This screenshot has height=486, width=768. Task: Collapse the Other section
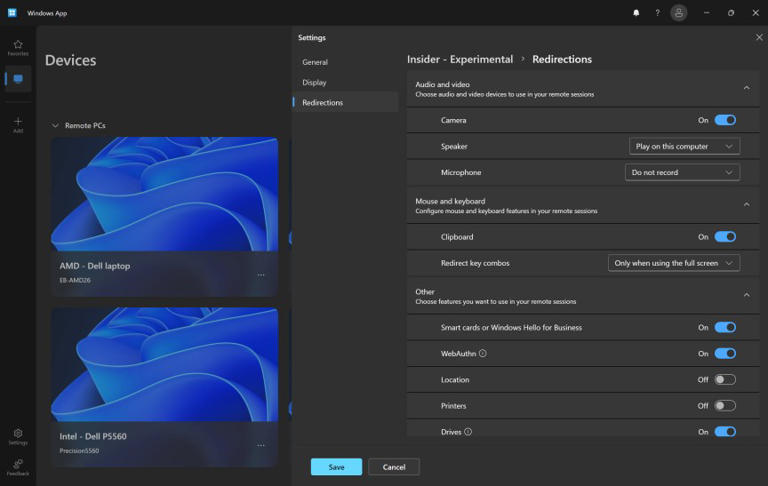coord(746,295)
